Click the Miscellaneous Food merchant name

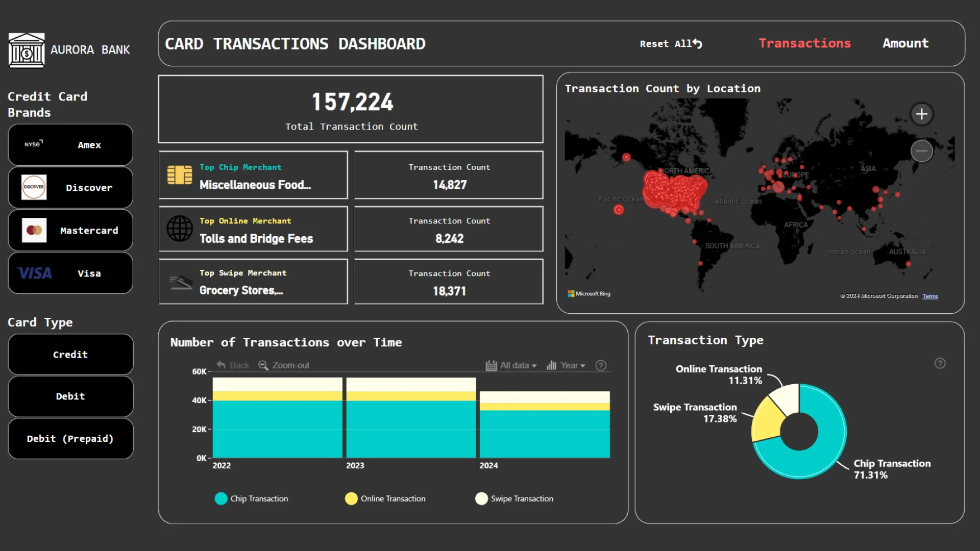tap(255, 185)
